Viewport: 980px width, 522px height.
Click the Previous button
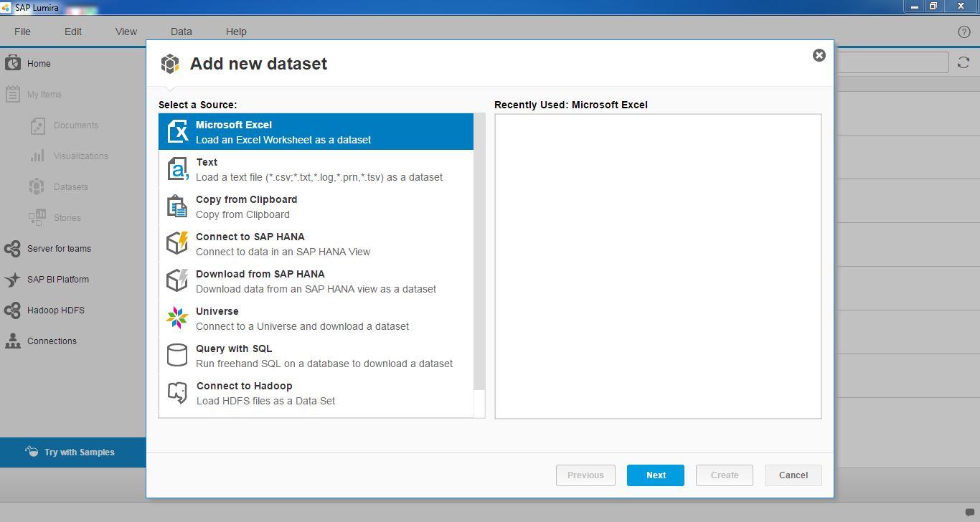585,475
